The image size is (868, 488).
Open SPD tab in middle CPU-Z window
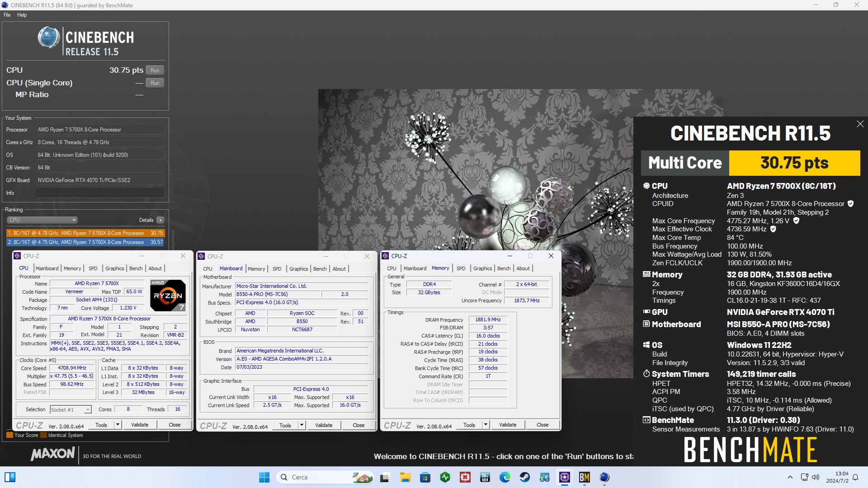[277, 269]
